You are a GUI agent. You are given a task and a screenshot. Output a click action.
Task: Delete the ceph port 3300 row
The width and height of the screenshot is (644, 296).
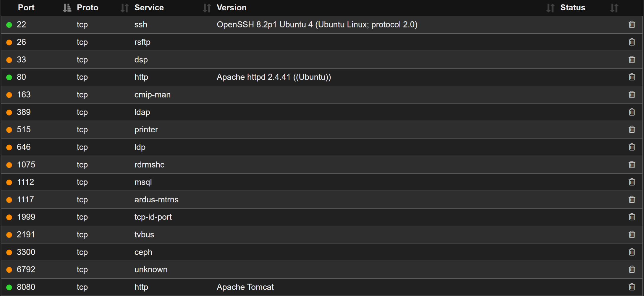tap(632, 252)
